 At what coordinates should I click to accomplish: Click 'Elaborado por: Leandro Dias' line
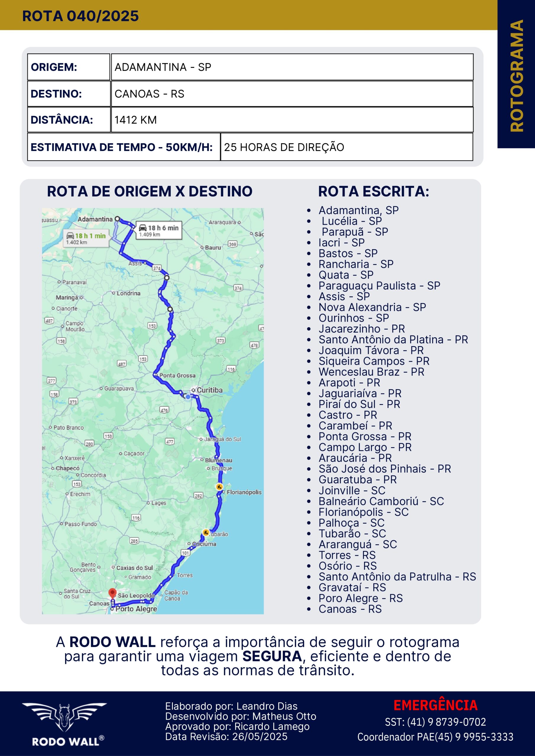click(231, 706)
